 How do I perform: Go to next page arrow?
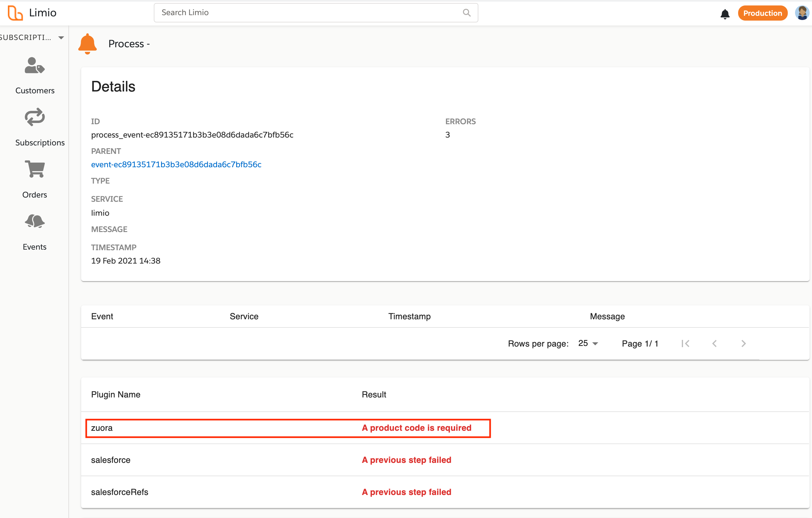(743, 344)
